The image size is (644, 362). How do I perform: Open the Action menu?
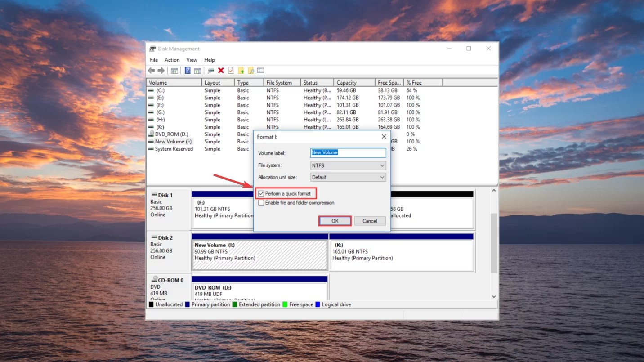(172, 59)
